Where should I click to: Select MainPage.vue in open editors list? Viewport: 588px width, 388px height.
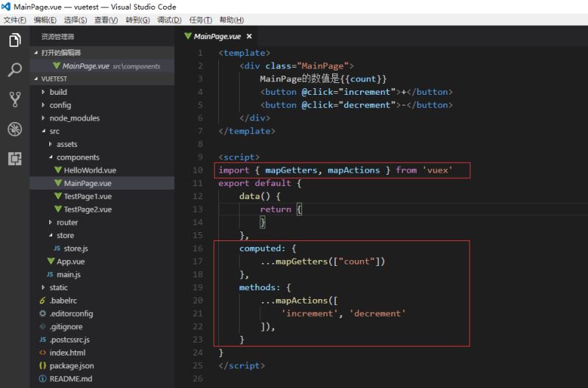(x=102, y=66)
